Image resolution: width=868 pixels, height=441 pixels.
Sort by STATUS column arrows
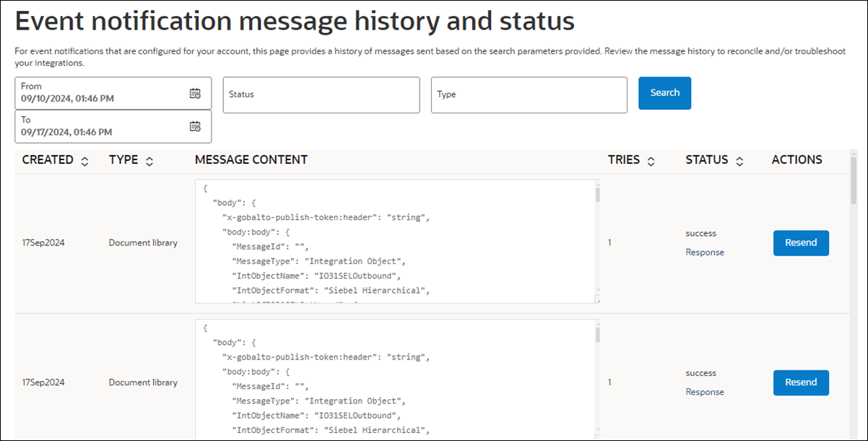(x=739, y=161)
